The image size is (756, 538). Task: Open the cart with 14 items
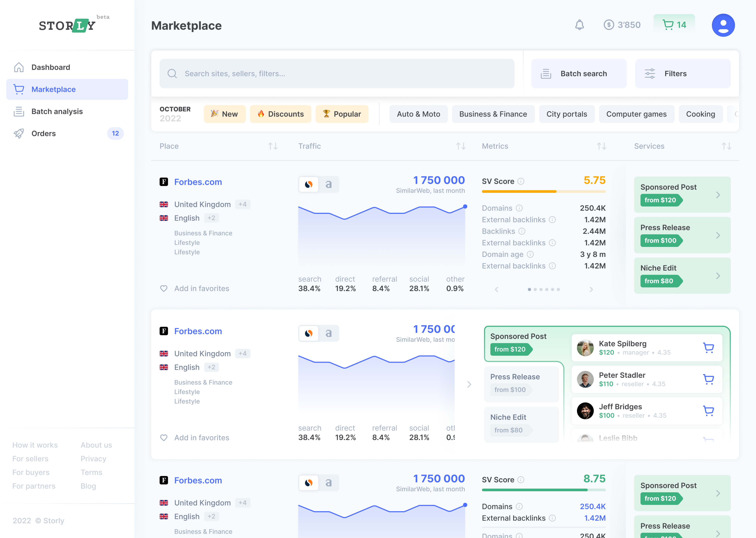(674, 25)
